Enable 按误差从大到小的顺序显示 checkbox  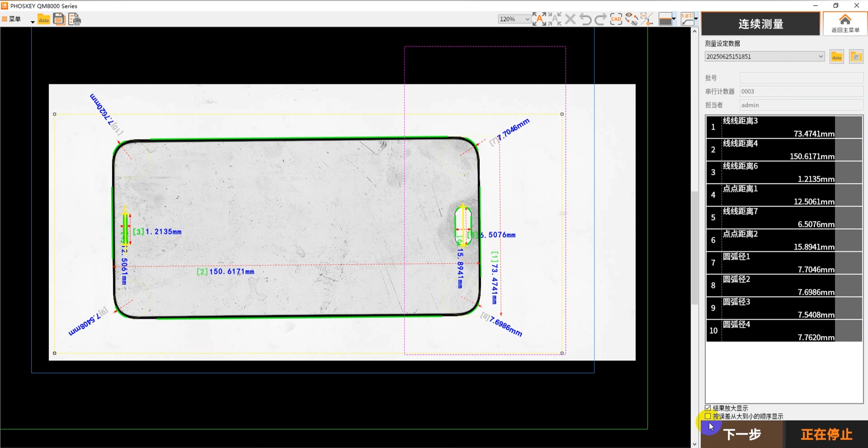708,416
